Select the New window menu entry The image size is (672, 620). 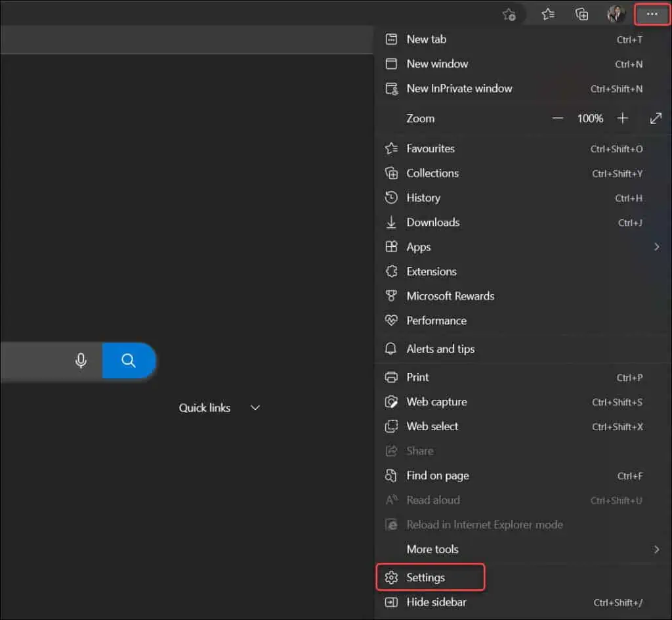click(523, 64)
